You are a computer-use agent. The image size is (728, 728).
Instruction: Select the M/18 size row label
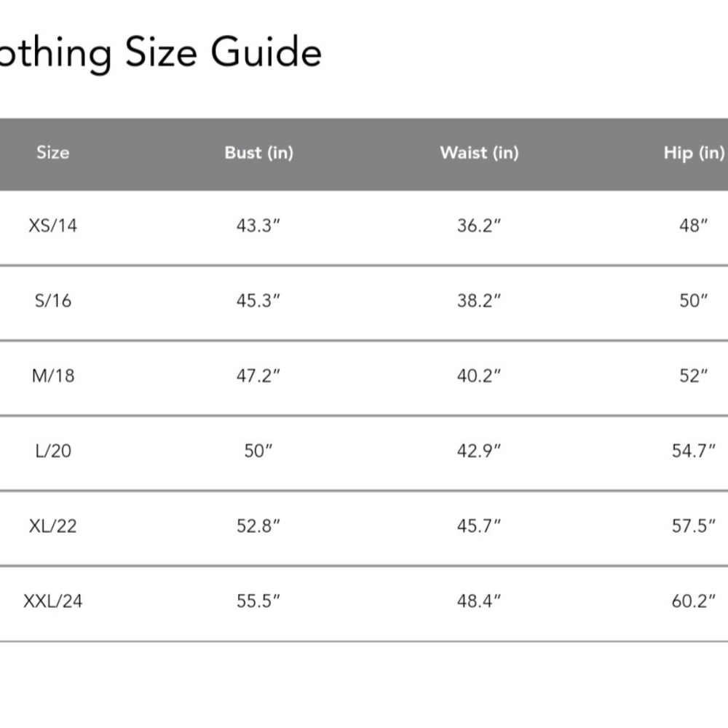click(53, 376)
